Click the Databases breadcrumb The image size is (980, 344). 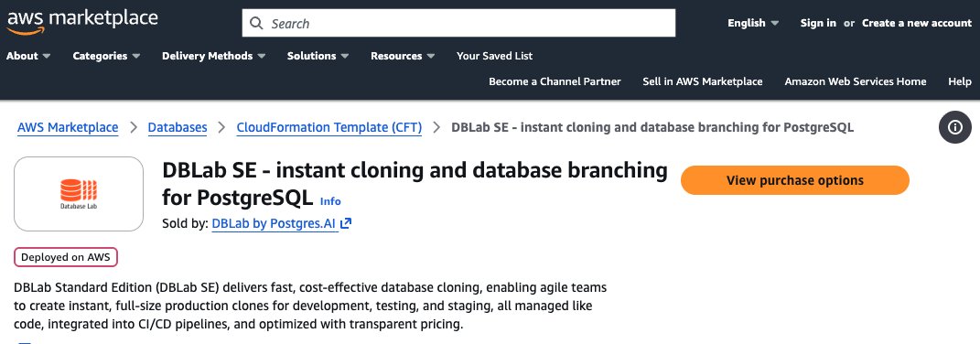[178, 127]
